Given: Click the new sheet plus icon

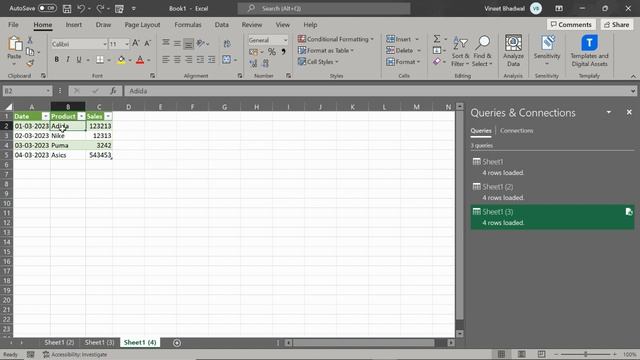Looking at the screenshot, I should [x=177, y=343].
